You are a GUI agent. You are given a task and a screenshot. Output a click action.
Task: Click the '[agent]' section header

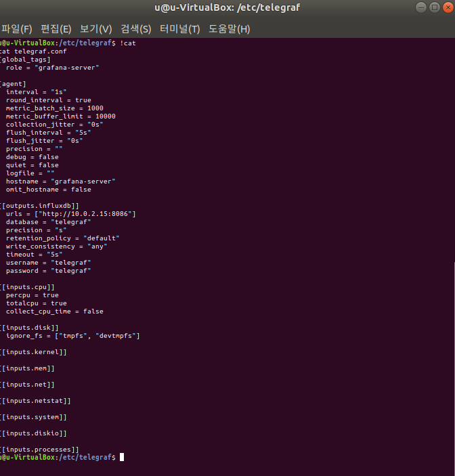tap(13, 84)
